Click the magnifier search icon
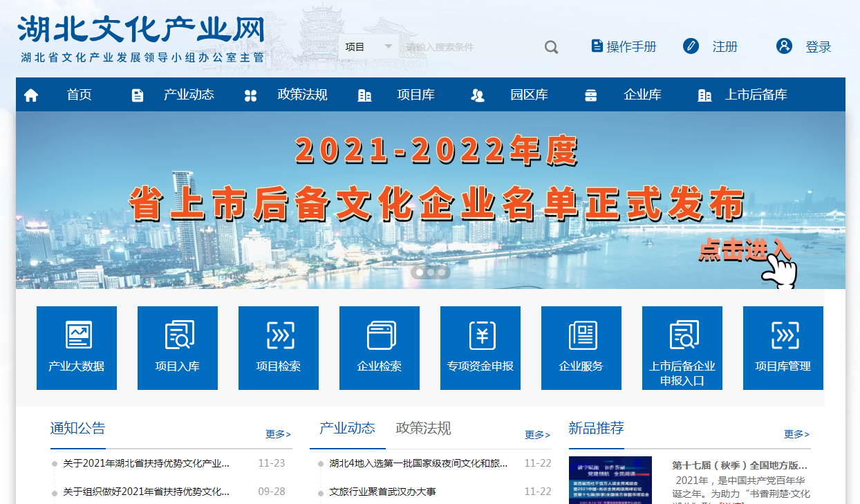This screenshot has height=504, width=860. click(551, 47)
